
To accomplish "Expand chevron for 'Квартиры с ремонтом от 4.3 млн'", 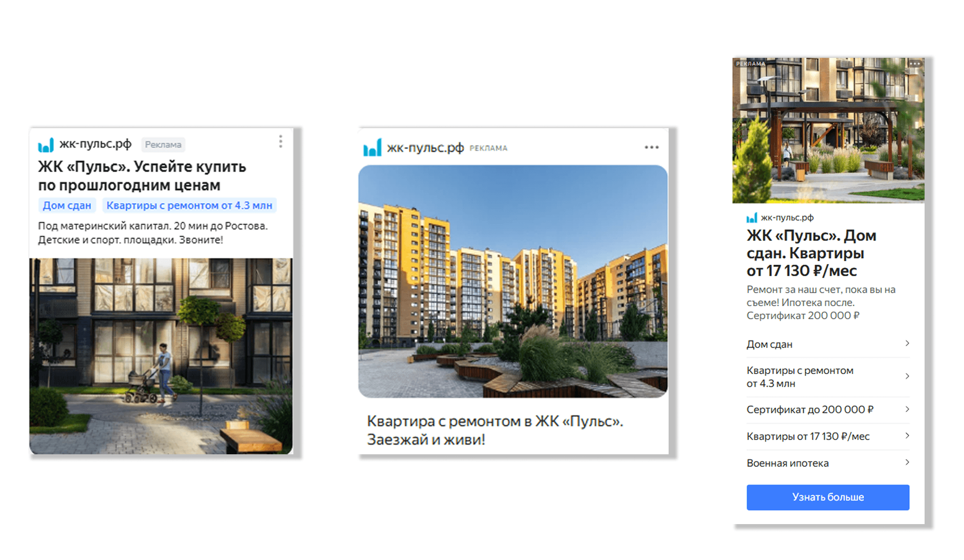I will pos(907,376).
